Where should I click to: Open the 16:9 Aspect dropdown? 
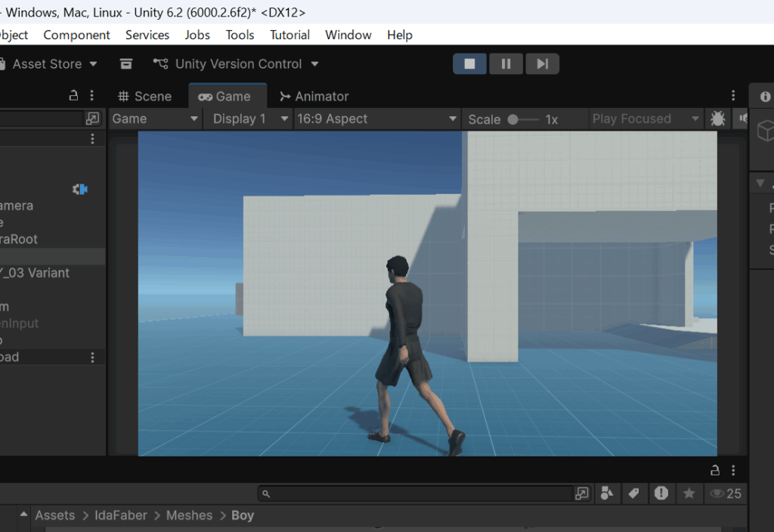point(376,119)
